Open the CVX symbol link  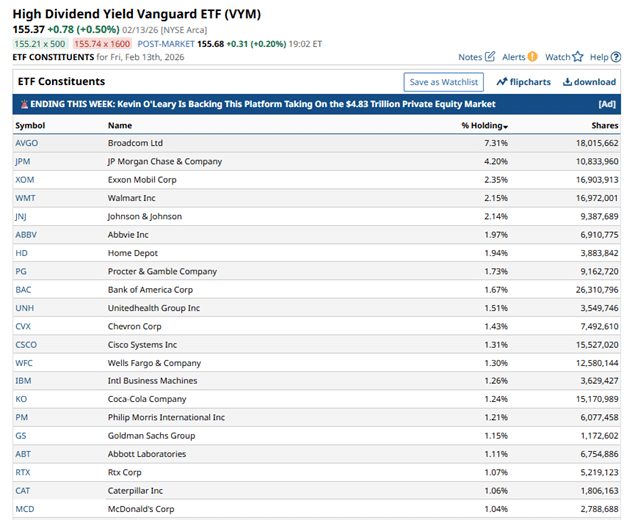pyautogui.click(x=23, y=326)
